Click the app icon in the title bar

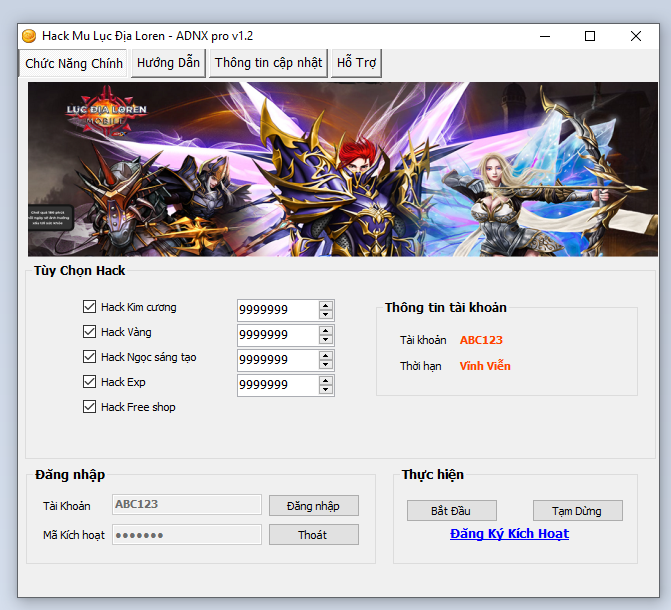pos(28,36)
